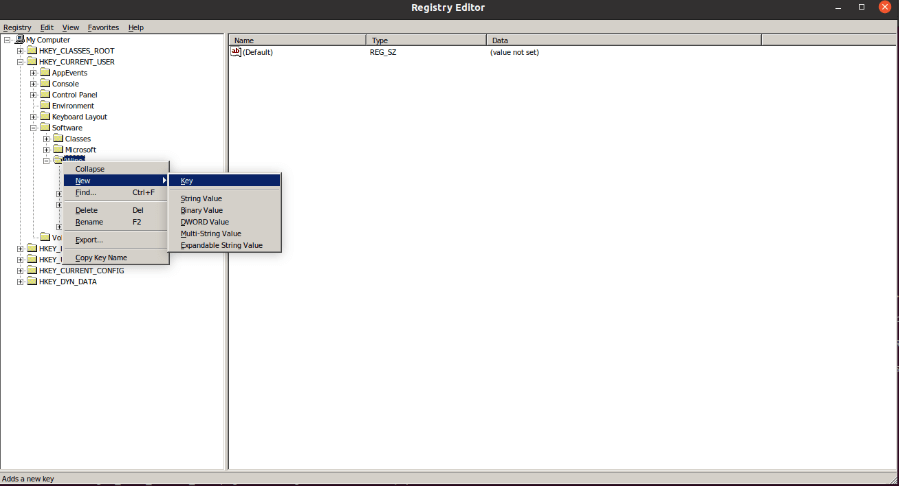Screen dimensions: 899x486
Task: Choose Delete in context menu
Action: pyautogui.click(x=116, y=210)
